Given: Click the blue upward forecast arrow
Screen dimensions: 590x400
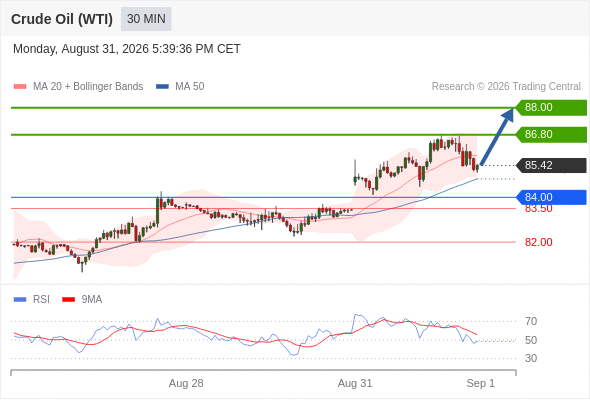Looking at the screenshot, I should point(497,137).
